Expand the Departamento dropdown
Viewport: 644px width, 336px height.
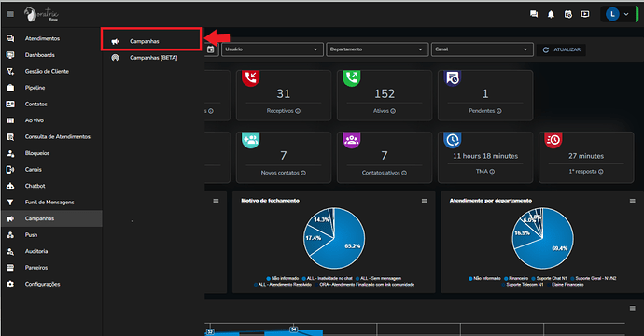(377, 49)
